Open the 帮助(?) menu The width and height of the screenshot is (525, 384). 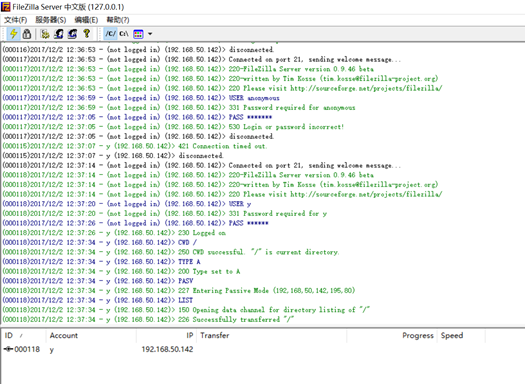(x=118, y=20)
